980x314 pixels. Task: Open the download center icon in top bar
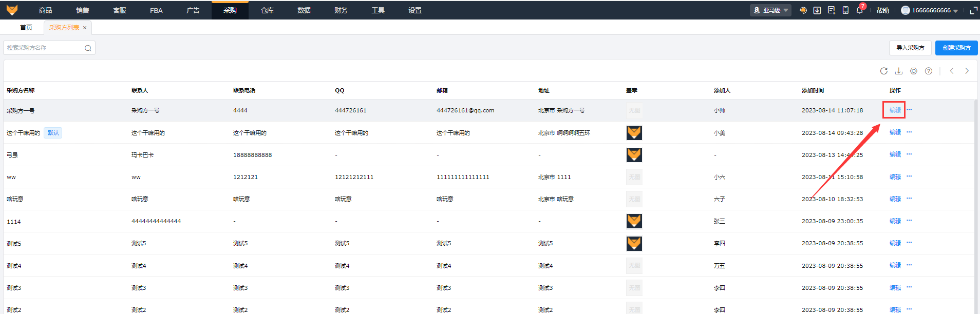coord(817,10)
